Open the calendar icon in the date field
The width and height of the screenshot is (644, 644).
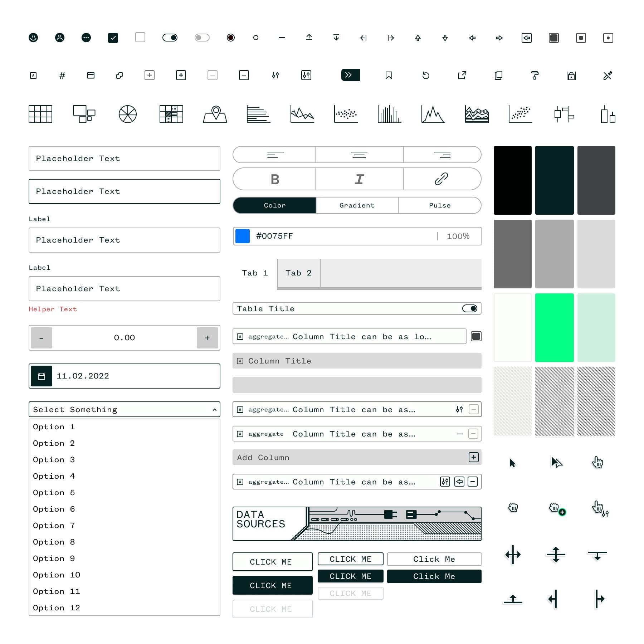coord(41,376)
